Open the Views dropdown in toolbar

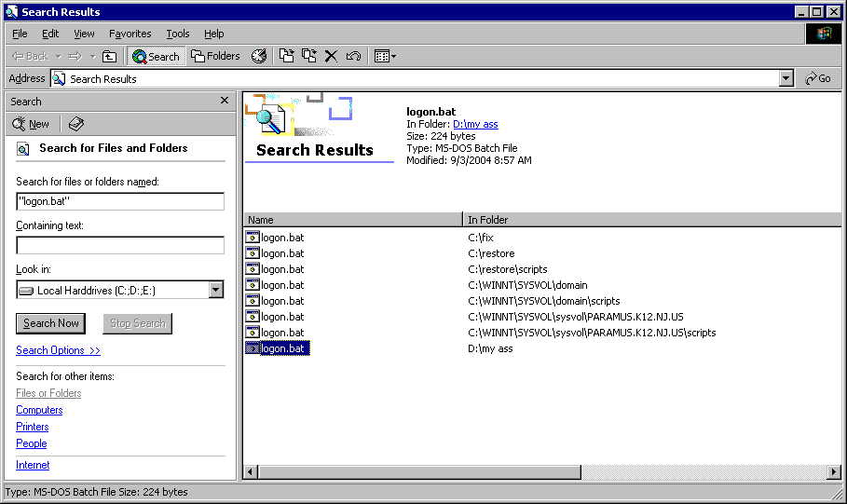[385, 56]
